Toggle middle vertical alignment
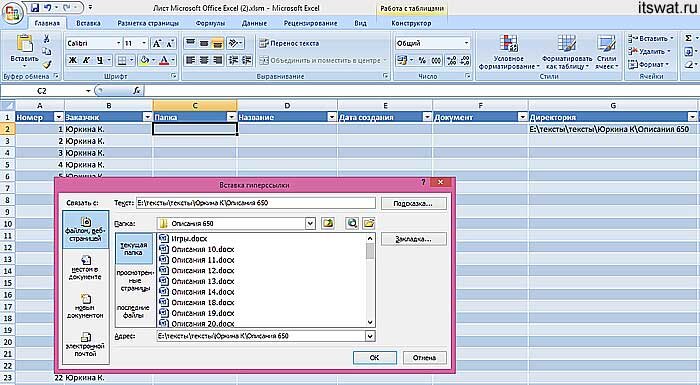Viewport: 700px width, 385px height. [x=204, y=43]
